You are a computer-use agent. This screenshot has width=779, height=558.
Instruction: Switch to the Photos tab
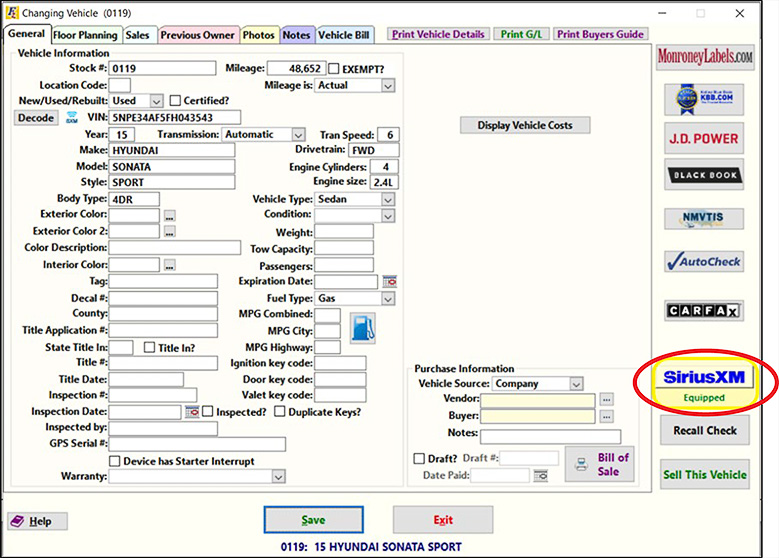(x=259, y=35)
